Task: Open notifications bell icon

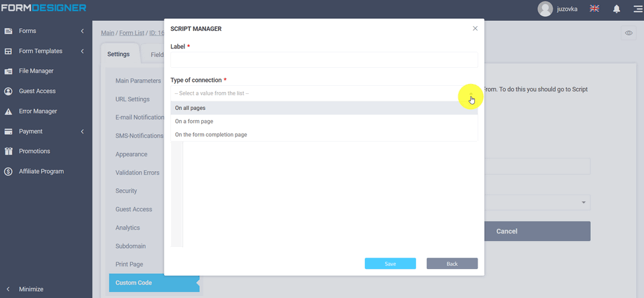Action: (616, 9)
